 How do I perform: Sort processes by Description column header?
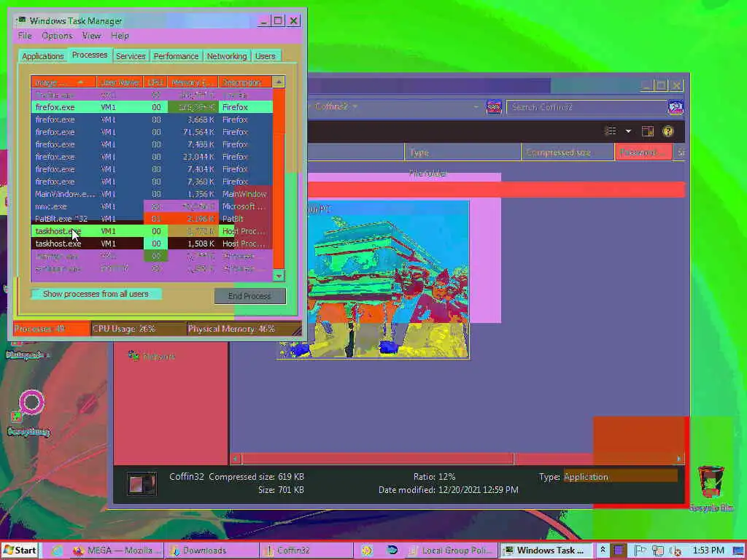245,82
